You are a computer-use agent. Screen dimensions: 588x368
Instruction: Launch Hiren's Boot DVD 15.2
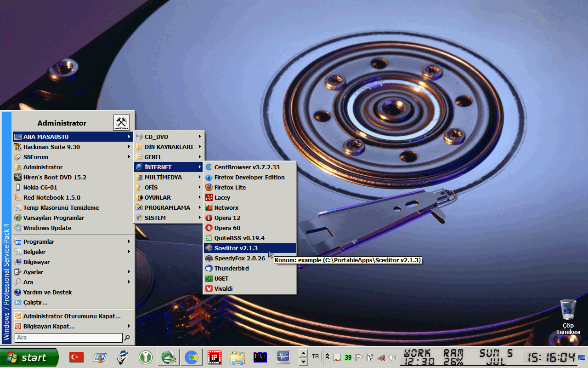73,177
